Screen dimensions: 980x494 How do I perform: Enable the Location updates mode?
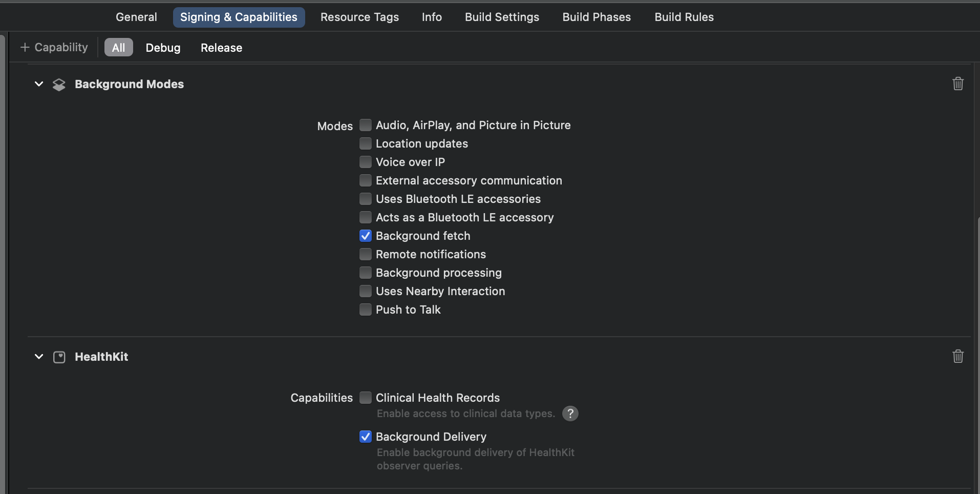pos(365,143)
